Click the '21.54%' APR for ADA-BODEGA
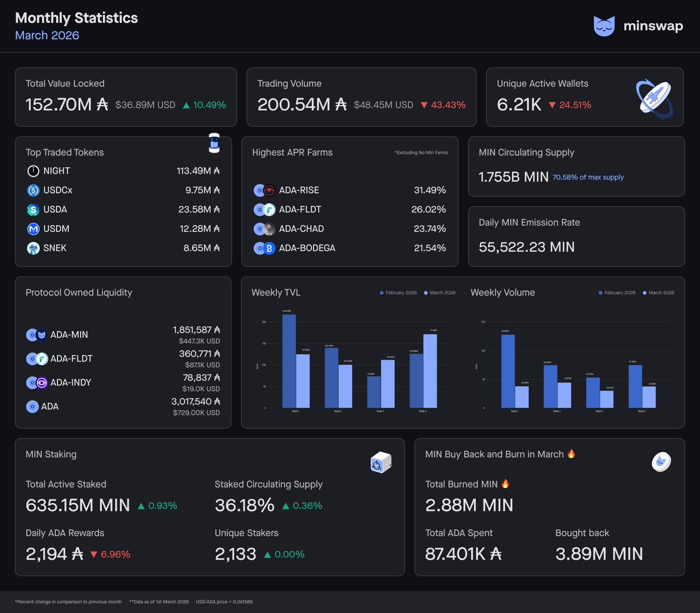Image resolution: width=700 pixels, height=613 pixels. 430,248
